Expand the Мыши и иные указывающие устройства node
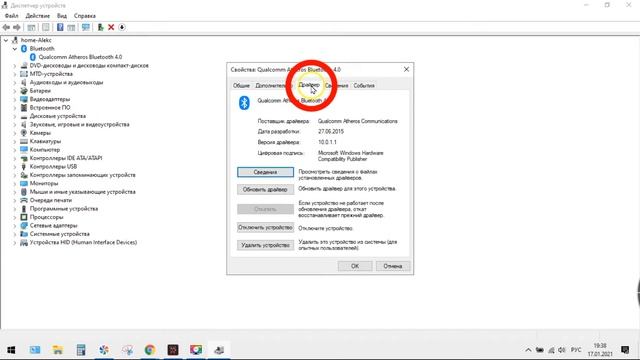Viewport: 640px width, 360px height. point(15,192)
